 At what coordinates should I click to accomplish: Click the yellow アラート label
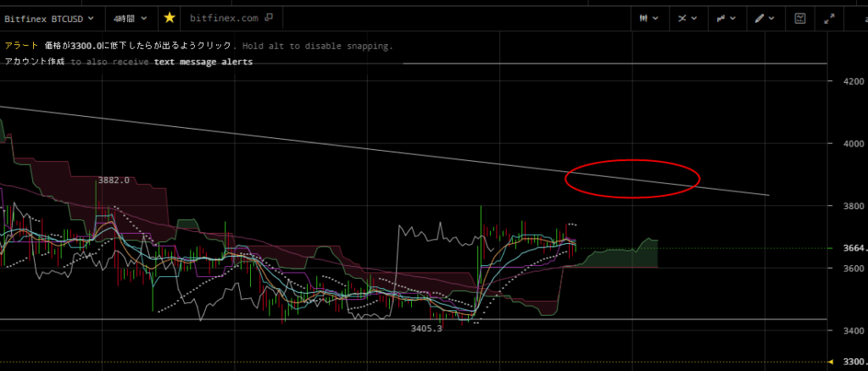tap(20, 47)
